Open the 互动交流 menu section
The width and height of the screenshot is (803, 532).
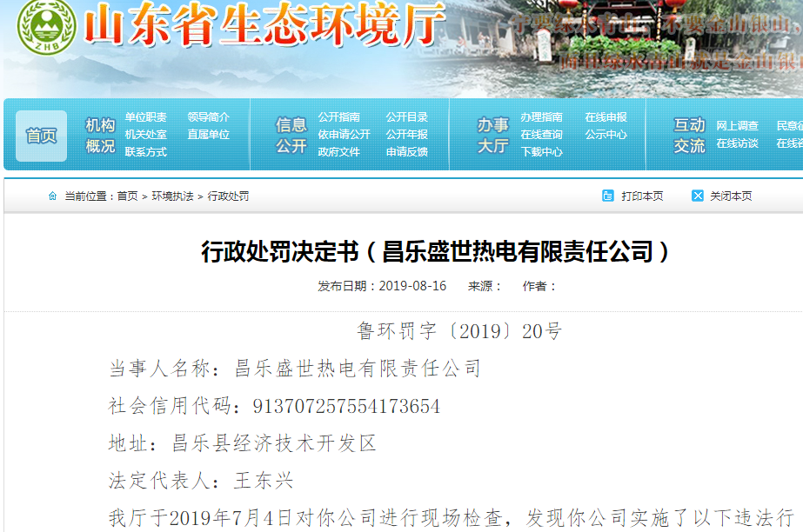pyautogui.click(x=689, y=136)
